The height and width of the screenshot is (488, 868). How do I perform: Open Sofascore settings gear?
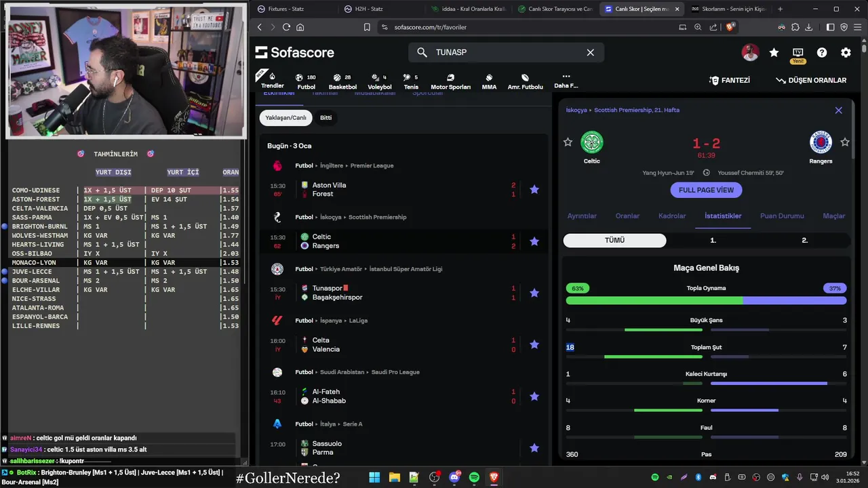(x=846, y=52)
